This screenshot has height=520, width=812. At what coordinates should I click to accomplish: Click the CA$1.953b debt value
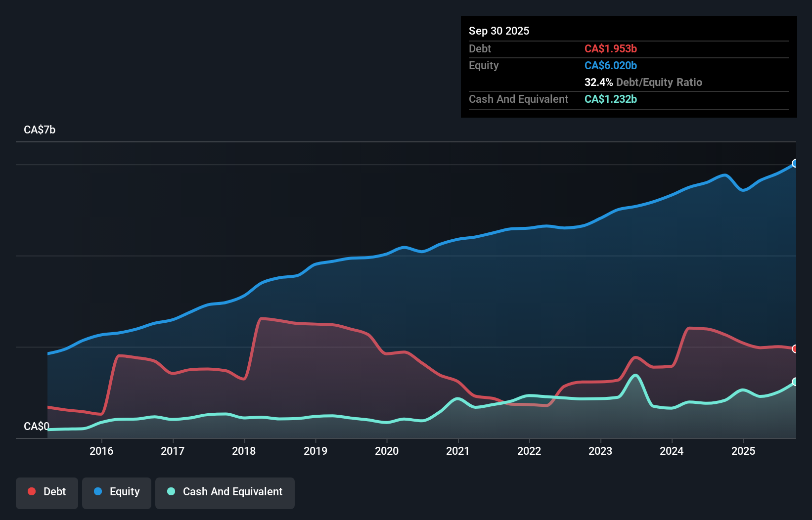[x=611, y=48]
